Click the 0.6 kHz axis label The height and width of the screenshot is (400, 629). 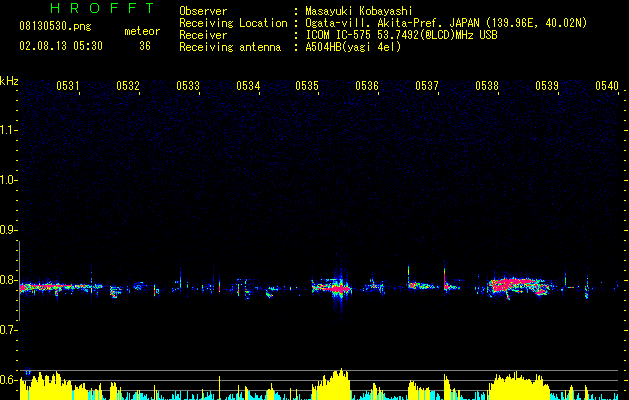point(8,380)
